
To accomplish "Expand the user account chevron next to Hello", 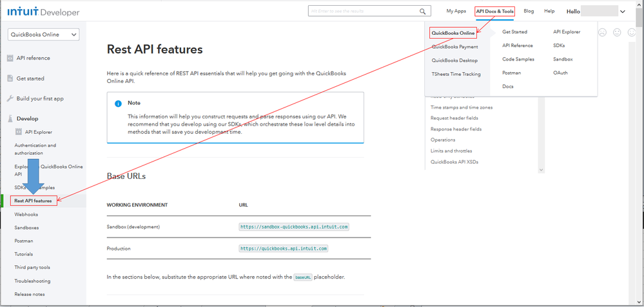I will click(x=623, y=12).
